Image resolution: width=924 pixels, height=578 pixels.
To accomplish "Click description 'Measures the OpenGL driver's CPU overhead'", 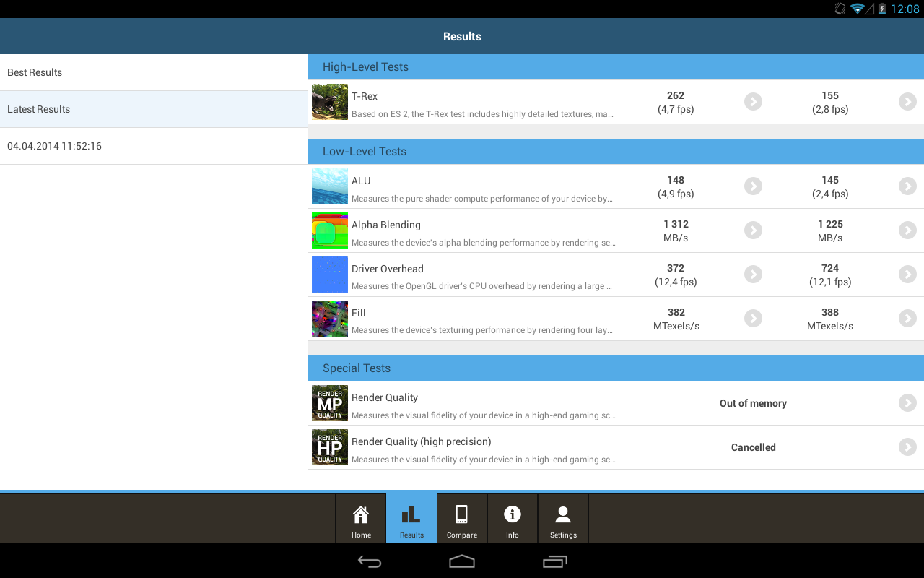I will pyautogui.click(x=483, y=286).
